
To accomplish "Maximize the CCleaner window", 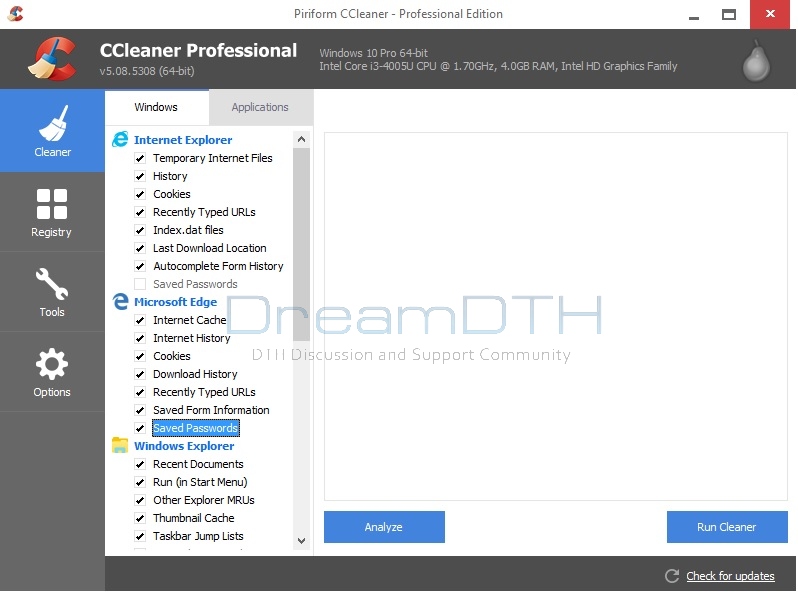I will point(729,14).
